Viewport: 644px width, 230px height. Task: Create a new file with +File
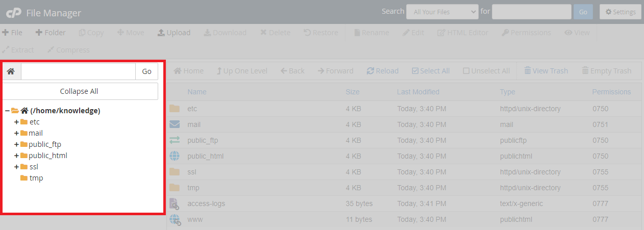(x=12, y=33)
